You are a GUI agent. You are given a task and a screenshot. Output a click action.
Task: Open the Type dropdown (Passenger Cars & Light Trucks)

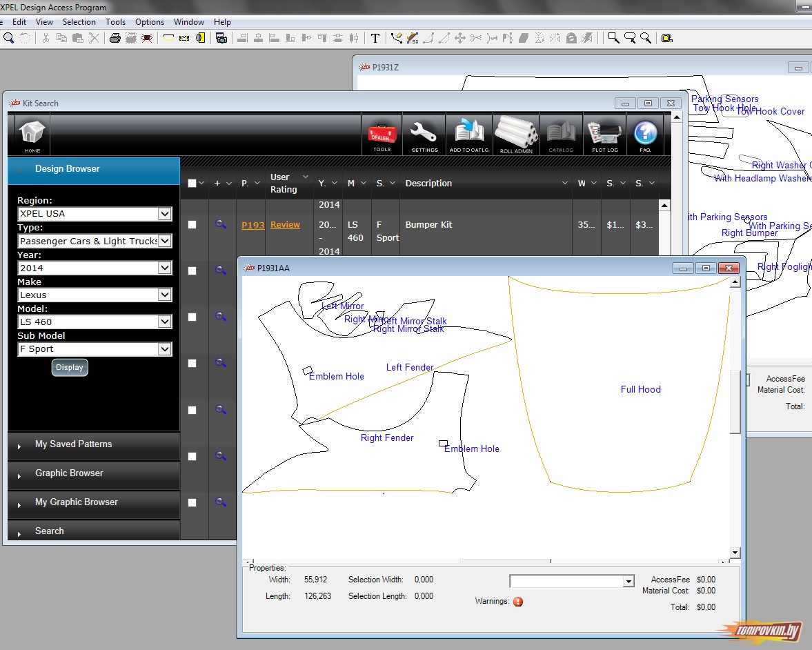95,241
